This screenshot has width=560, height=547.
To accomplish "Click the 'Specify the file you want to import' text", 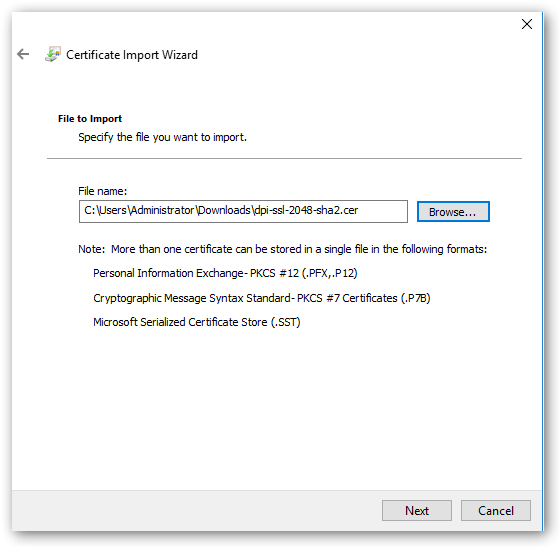I will (x=162, y=137).
